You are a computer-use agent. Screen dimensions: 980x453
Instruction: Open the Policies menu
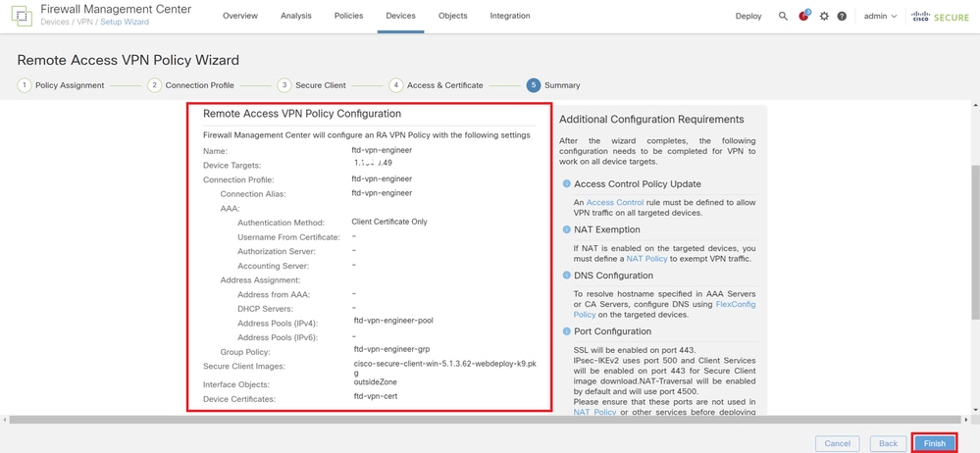coord(349,16)
